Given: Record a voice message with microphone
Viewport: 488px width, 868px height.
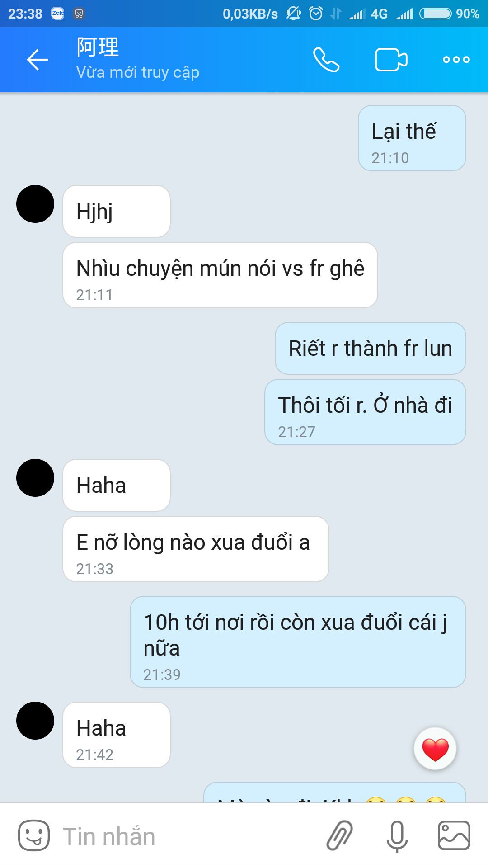Looking at the screenshot, I should [x=397, y=836].
